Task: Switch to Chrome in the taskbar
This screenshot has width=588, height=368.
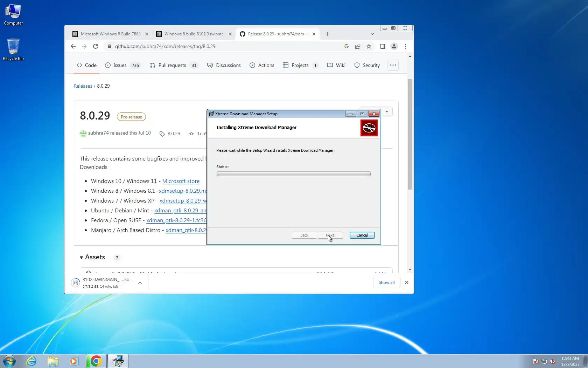Action: [96, 361]
